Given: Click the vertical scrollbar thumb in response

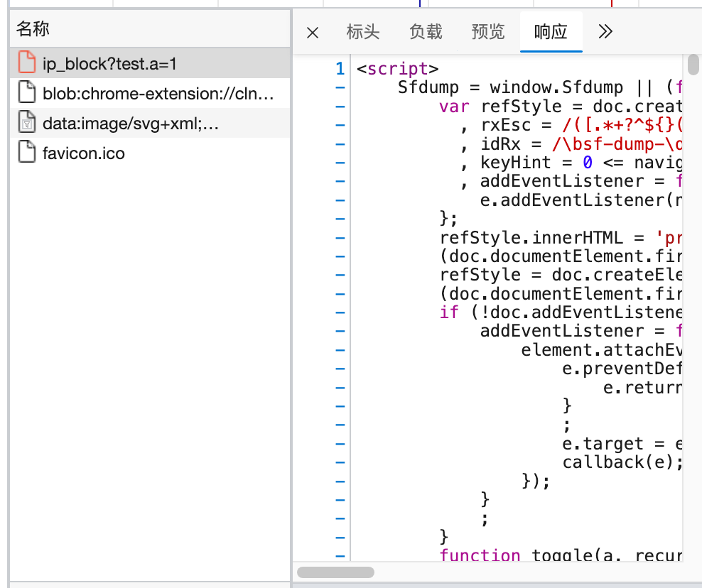Looking at the screenshot, I should point(693,65).
